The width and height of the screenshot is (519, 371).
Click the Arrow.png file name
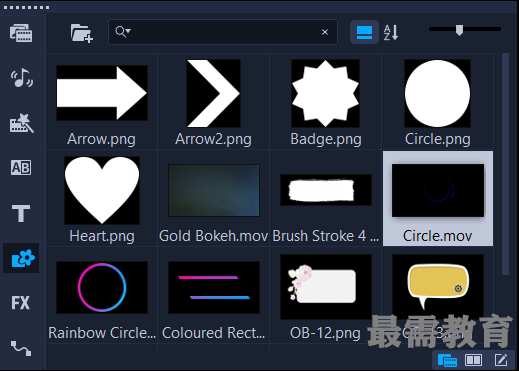point(101,139)
